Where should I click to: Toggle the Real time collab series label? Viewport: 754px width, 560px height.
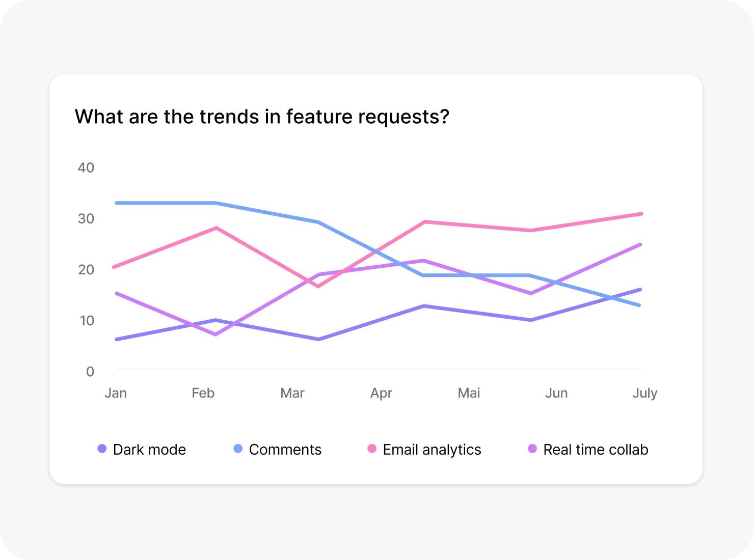coord(596,450)
